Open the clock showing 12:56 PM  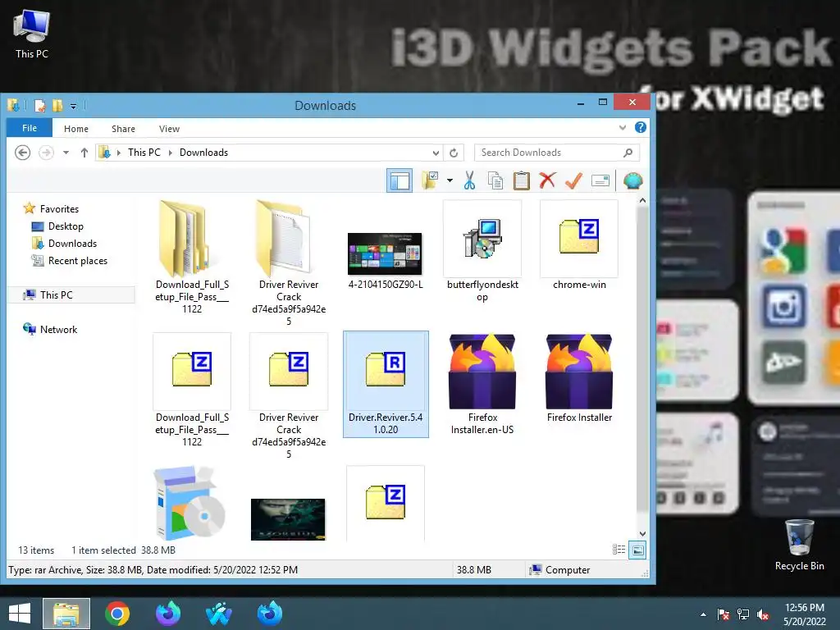(805, 614)
